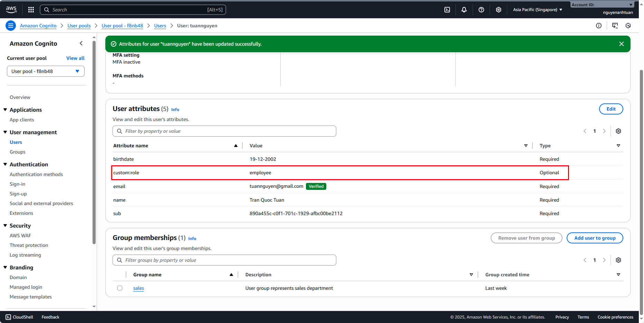644x323 pixels.
Task: Click the Edit user attributes button
Action: [611, 109]
